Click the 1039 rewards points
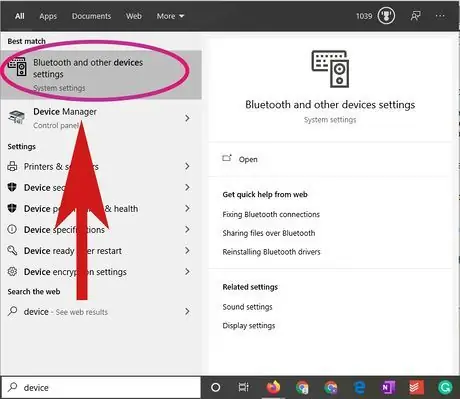 click(364, 16)
